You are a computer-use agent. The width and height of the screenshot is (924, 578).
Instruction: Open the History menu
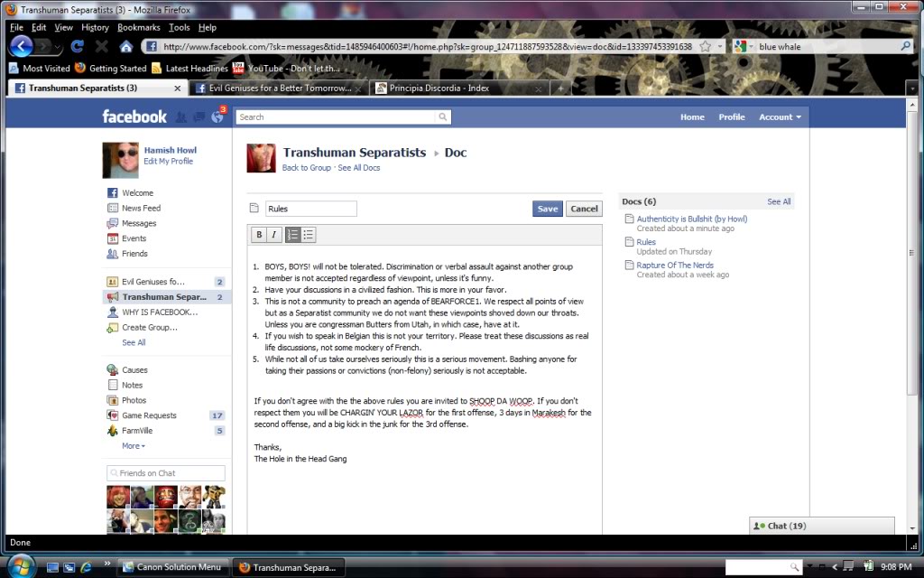tap(95, 27)
